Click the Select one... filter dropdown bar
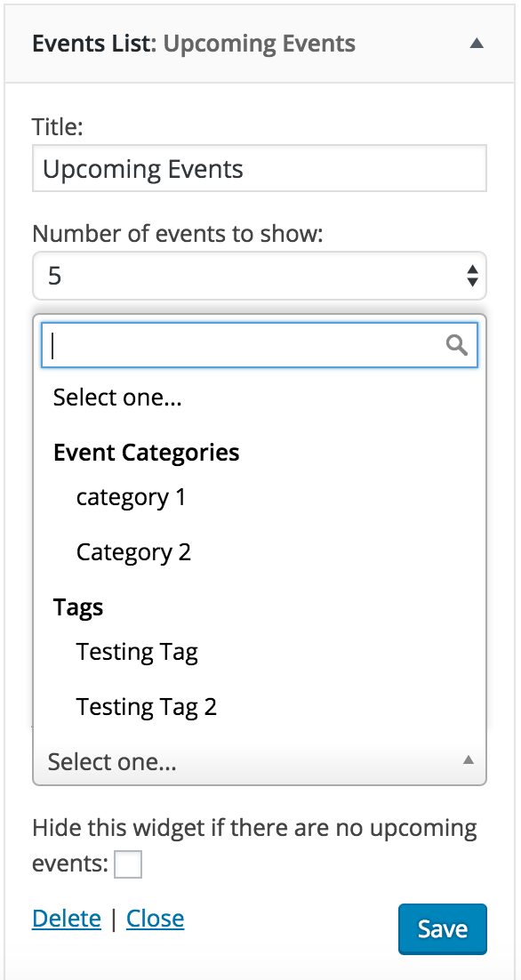The height and width of the screenshot is (980, 521). click(260, 761)
